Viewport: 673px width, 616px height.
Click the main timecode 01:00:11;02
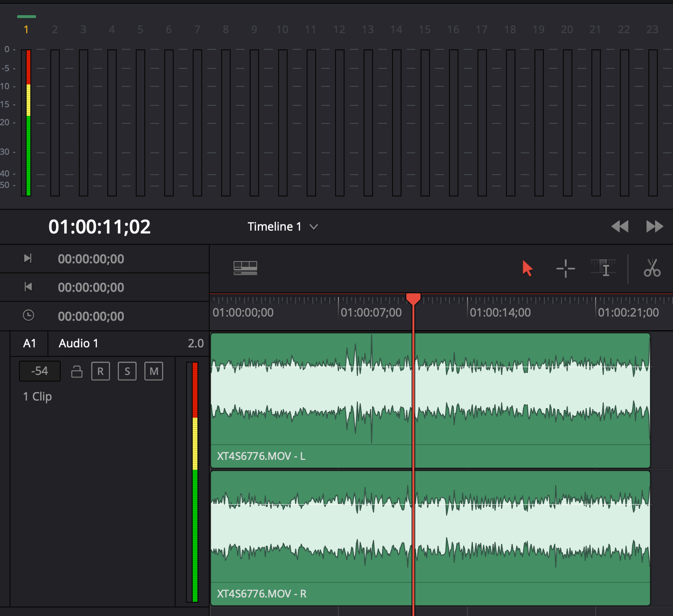tap(100, 227)
